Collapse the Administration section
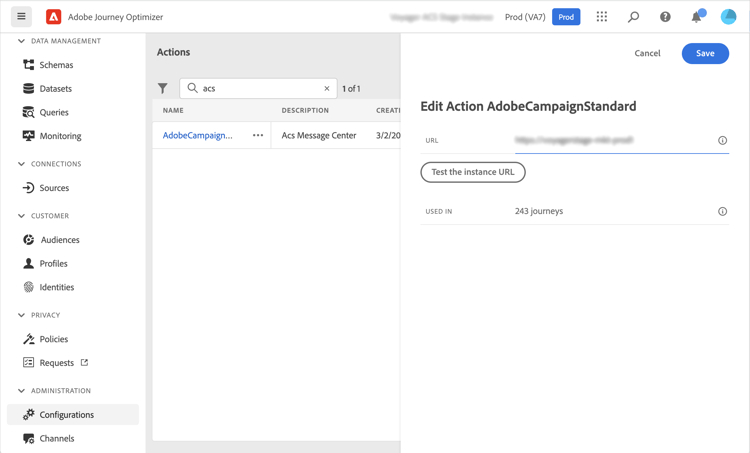Image resolution: width=750 pixels, height=453 pixels. tap(21, 391)
